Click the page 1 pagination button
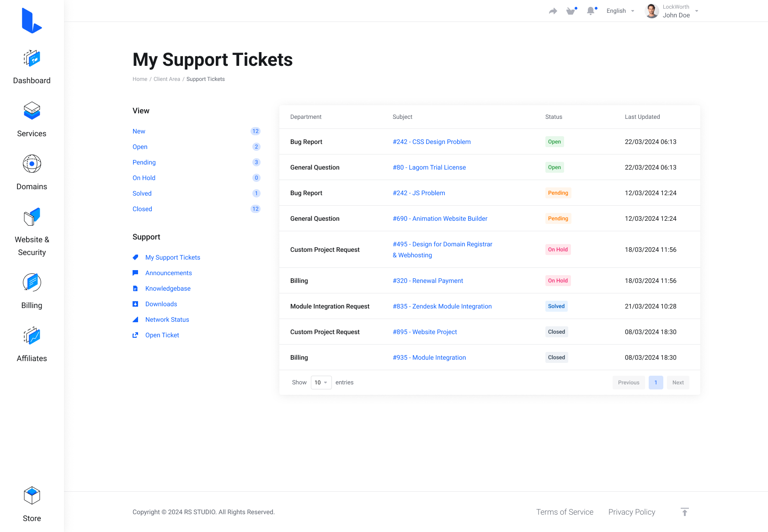768x532 pixels. [x=656, y=383]
